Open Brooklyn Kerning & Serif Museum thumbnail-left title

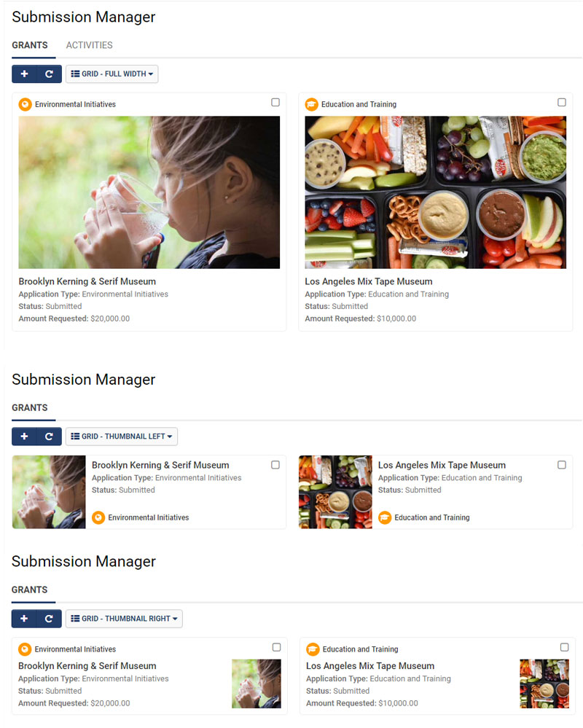tap(160, 465)
